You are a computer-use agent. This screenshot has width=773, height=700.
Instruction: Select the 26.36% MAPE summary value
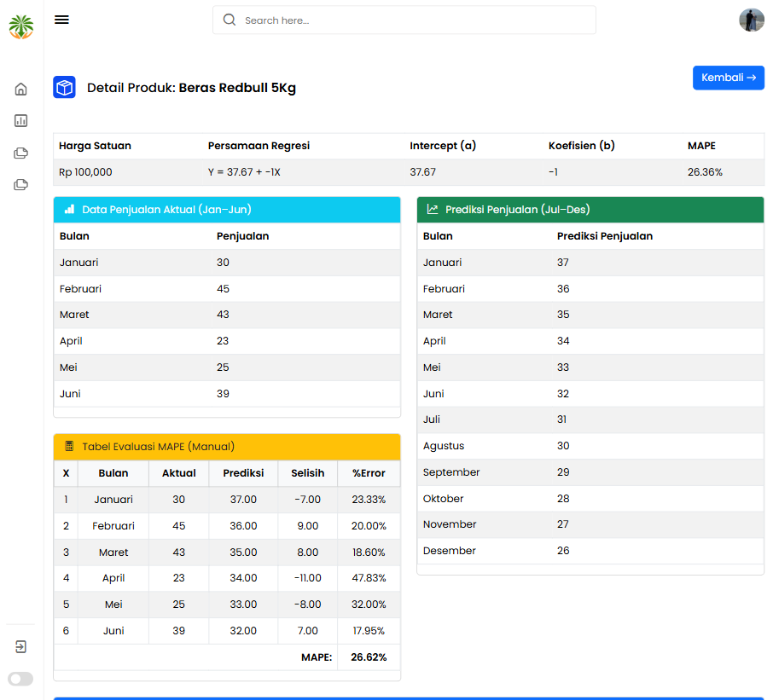(x=705, y=172)
